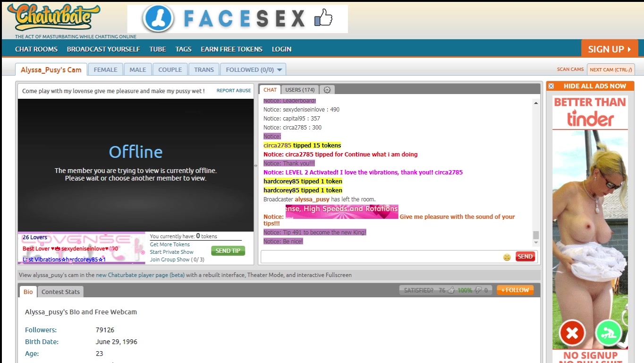Click the thumbs down rating icon
Viewport: 644px width, 363px height.
(478, 290)
